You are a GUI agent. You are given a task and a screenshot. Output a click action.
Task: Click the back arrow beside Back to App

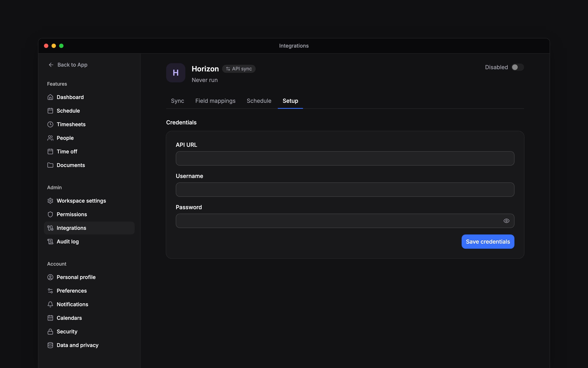coord(51,65)
